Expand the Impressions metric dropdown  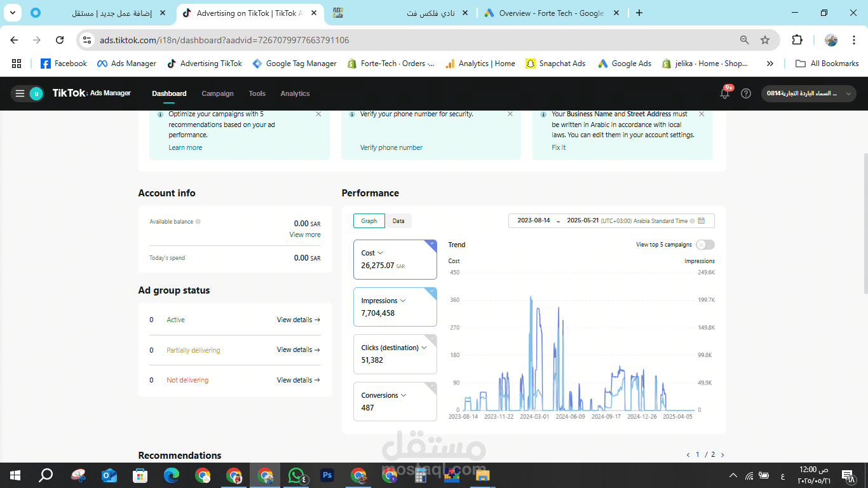pyautogui.click(x=403, y=301)
